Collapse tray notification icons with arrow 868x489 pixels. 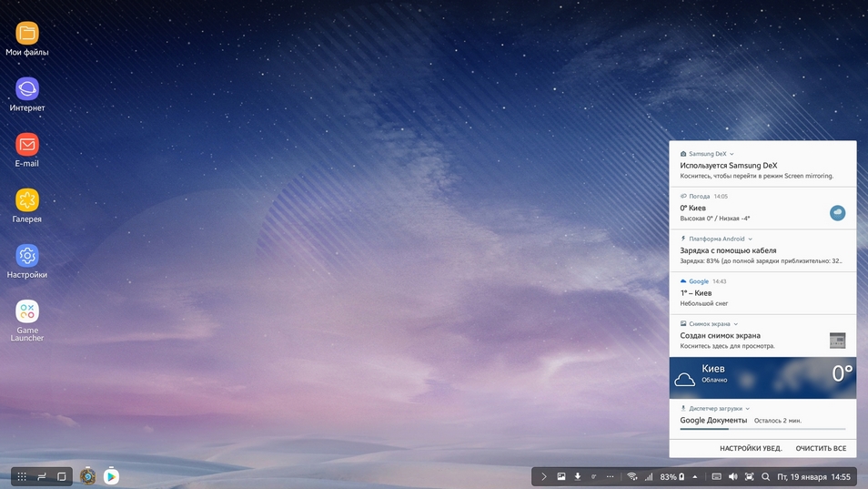[543, 476]
